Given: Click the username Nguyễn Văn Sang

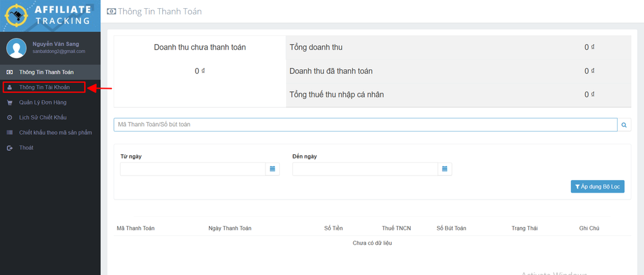Looking at the screenshot, I should point(55,43).
